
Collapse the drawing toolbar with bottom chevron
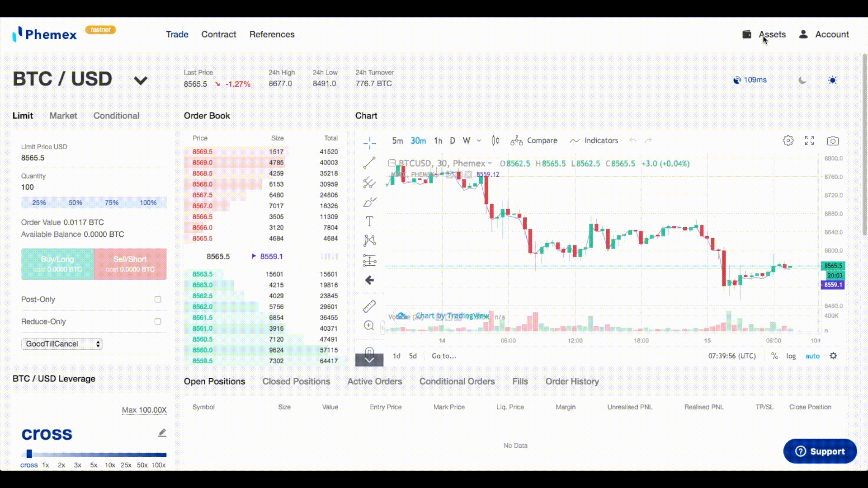tap(369, 360)
